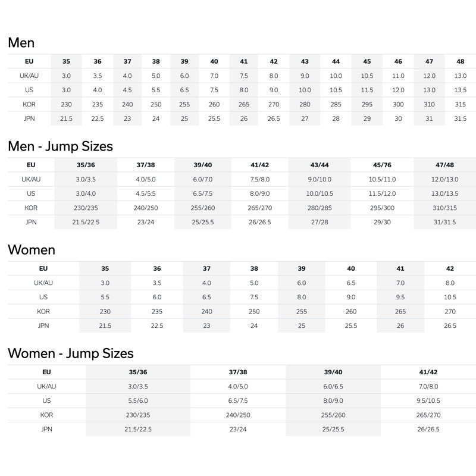This screenshot has height=476, width=476.
Task: Click the 6.0/6.5 UK/AU cell in Women Jump Sizes
Action: (333, 386)
